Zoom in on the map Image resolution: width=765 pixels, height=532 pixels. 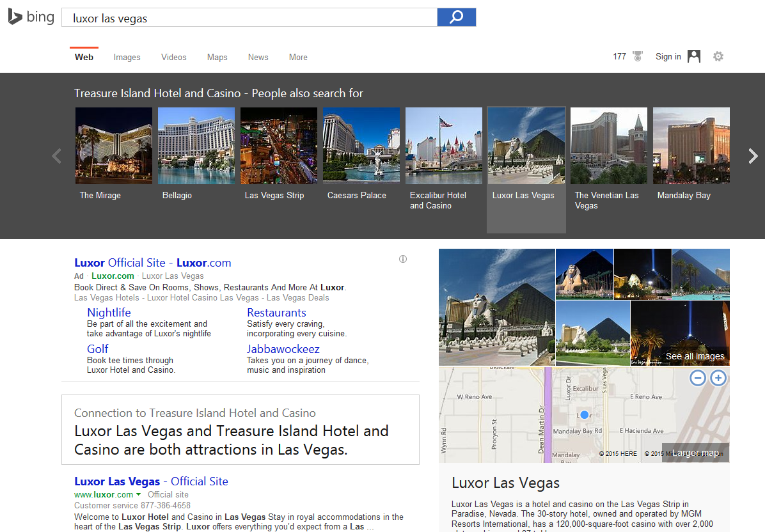point(718,379)
